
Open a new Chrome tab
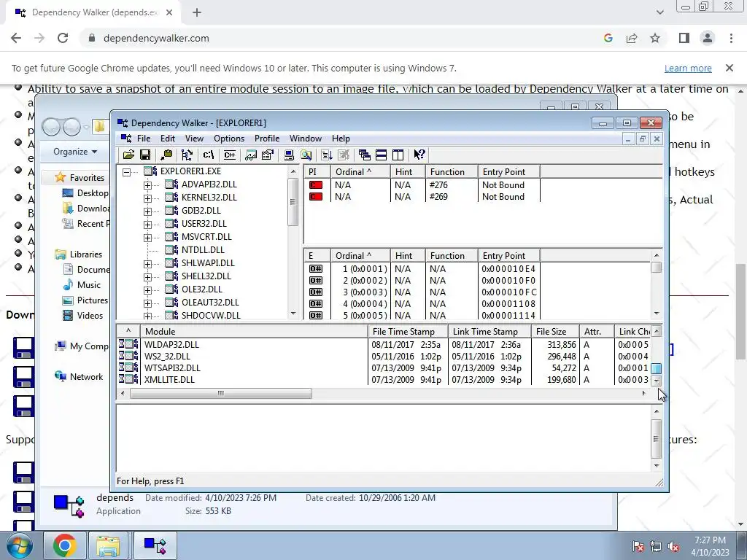(197, 13)
